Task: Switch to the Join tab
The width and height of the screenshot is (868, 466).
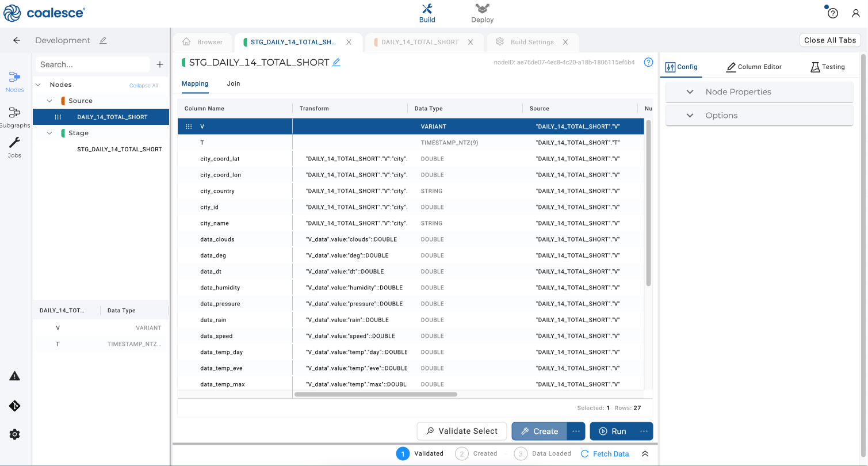Action: [233, 83]
